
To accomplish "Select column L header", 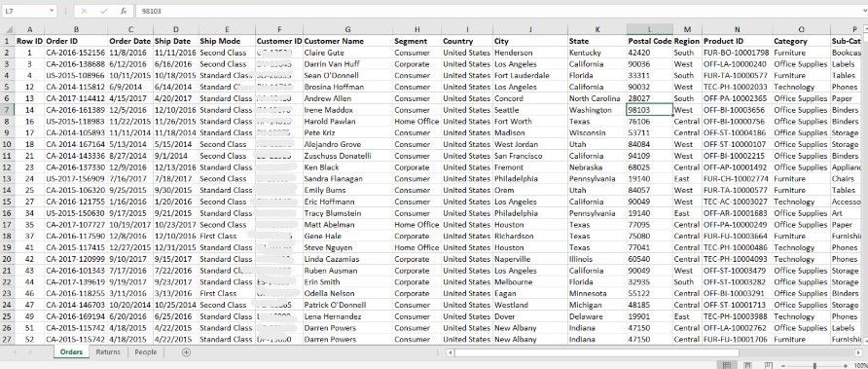I will pyautogui.click(x=649, y=29).
